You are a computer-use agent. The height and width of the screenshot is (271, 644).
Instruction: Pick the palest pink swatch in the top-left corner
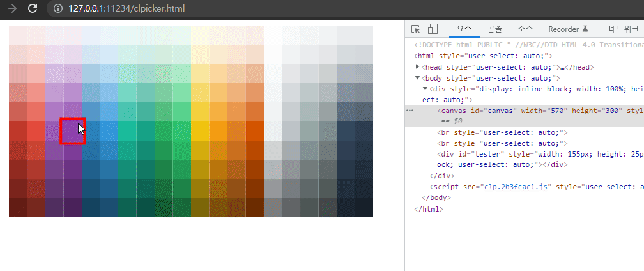pyautogui.click(x=18, y=35)
